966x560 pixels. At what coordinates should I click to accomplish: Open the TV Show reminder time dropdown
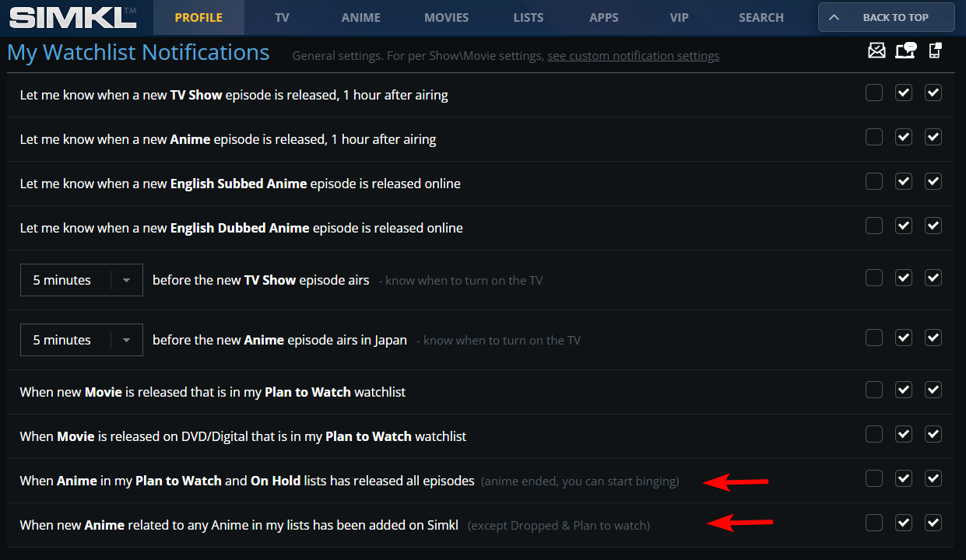point(82,280)
